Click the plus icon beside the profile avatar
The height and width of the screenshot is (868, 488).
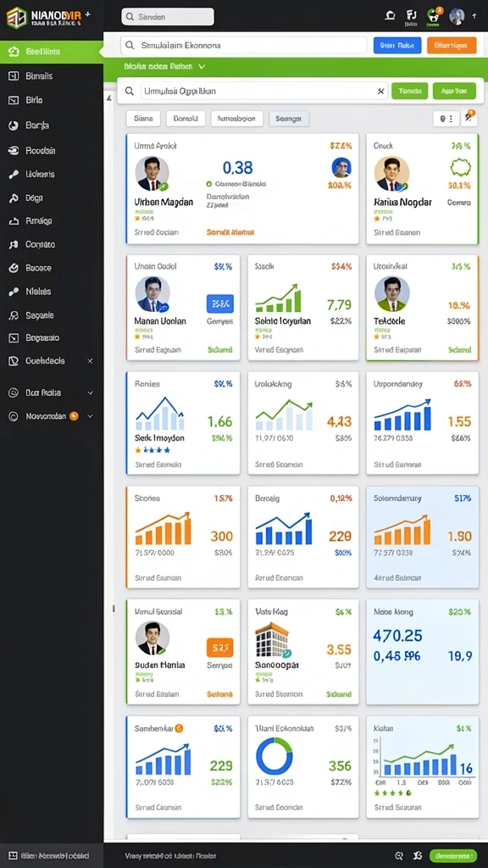(x=474, y=17)
